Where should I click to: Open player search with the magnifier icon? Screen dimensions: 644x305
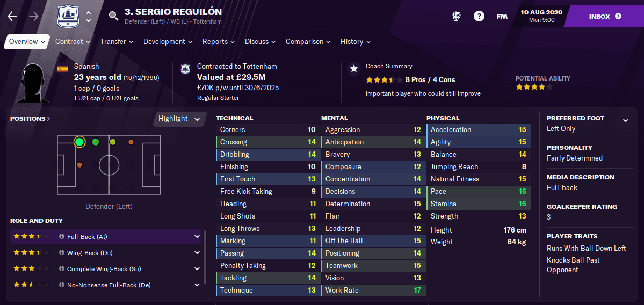tap(113, 16)
